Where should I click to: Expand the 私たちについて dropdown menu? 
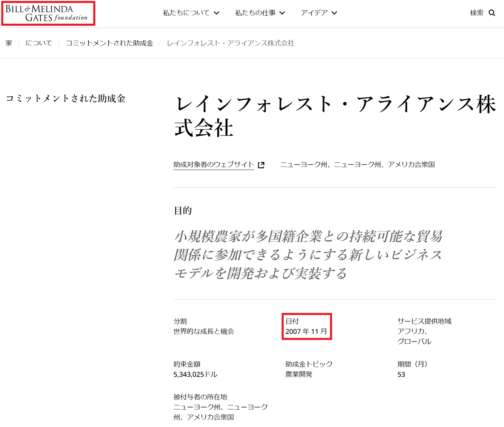click(x=191, y=13)
